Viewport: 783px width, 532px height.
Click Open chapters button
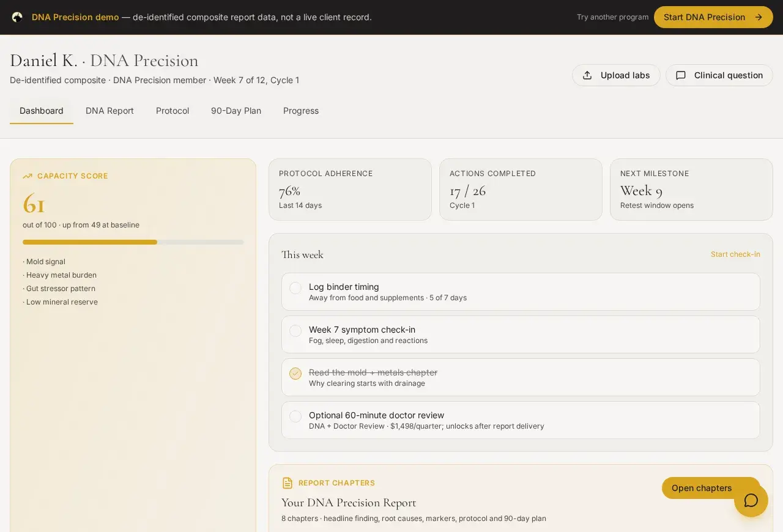click(x=711, y=488)
